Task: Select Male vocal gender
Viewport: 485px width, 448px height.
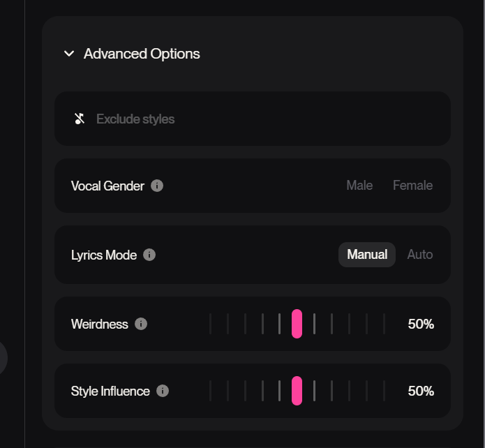Action: click(359, 186)
